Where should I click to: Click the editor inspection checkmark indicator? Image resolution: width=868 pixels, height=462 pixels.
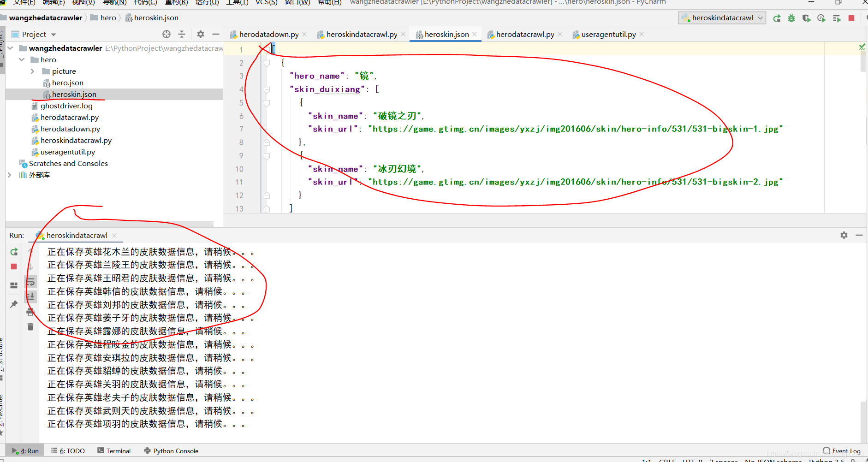(x=862, y=47)
